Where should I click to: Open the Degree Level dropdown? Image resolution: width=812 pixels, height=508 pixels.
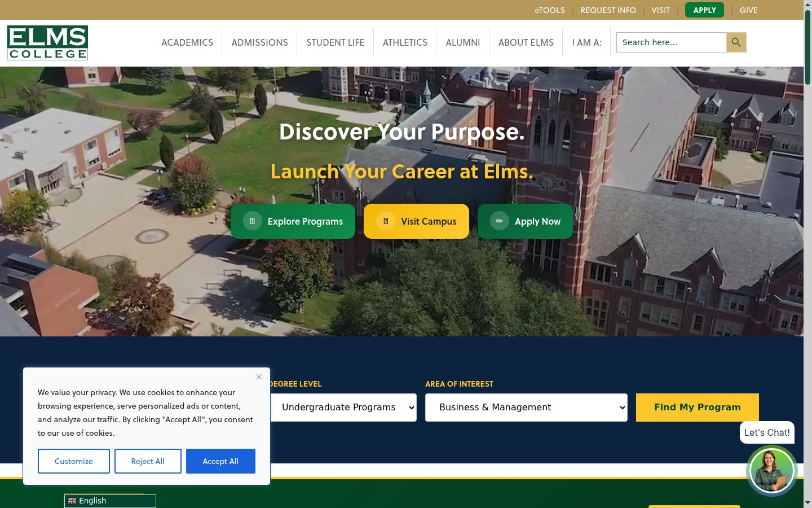[x=343, y=408]
